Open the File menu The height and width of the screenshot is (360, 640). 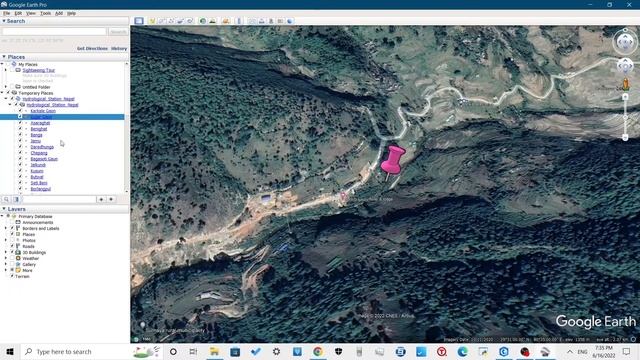7,13
